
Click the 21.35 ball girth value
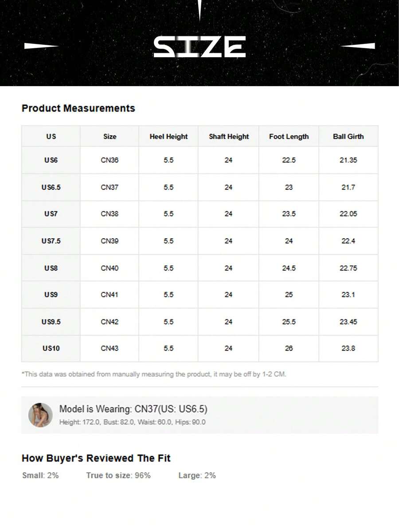[x=348, y=160]
